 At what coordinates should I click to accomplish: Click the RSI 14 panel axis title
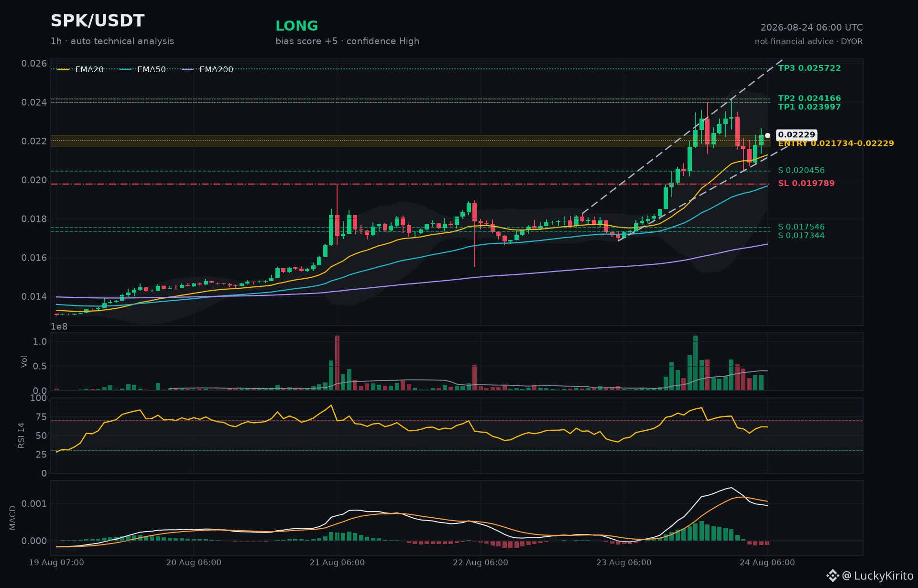[22, 436]
